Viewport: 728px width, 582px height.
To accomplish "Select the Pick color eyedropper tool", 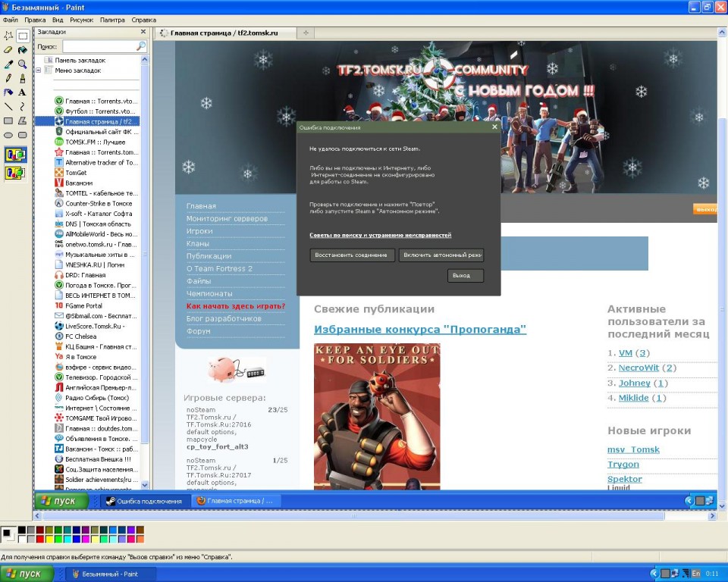I will (x=8, y=64).
